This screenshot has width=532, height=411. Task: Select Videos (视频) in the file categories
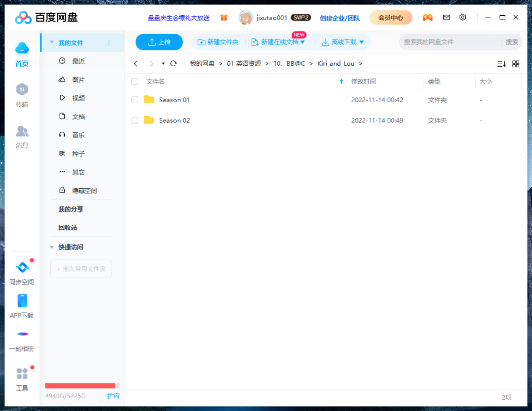(x=78, y=98)
